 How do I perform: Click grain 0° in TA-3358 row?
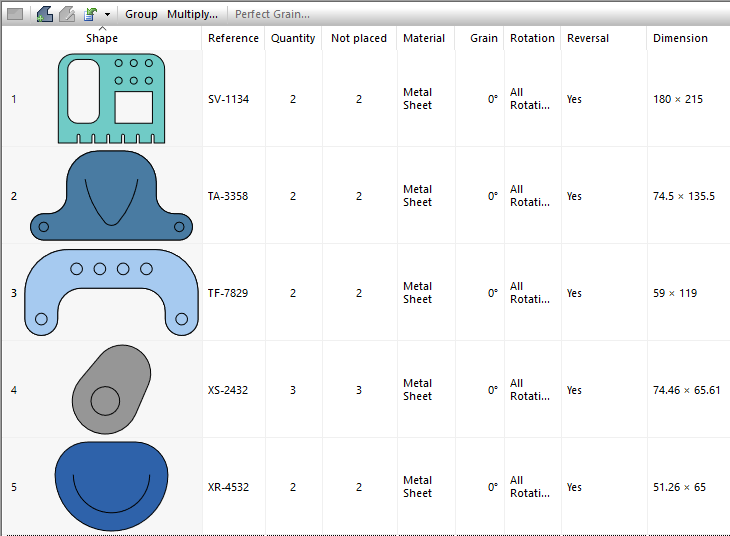pos(493,196)
